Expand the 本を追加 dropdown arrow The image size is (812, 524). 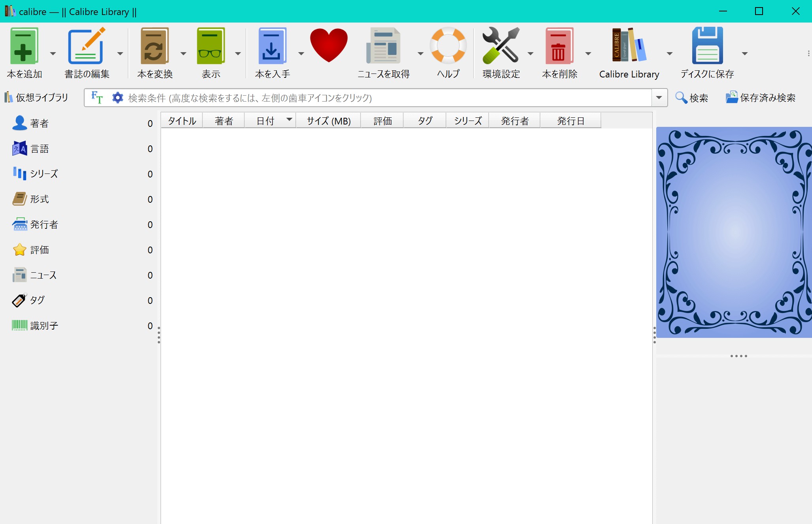point(53,53)
